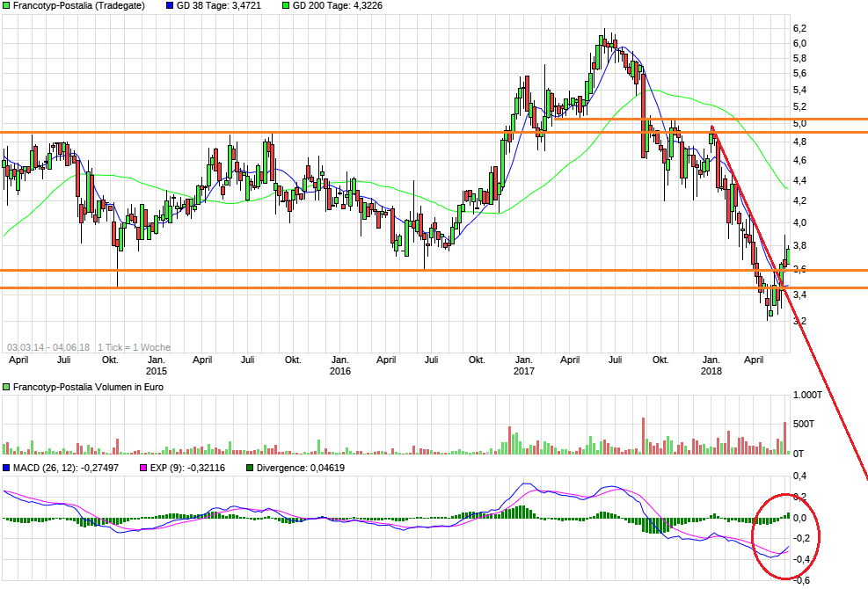Click the magenta EXP legend swatch

(x=143, y=468)
